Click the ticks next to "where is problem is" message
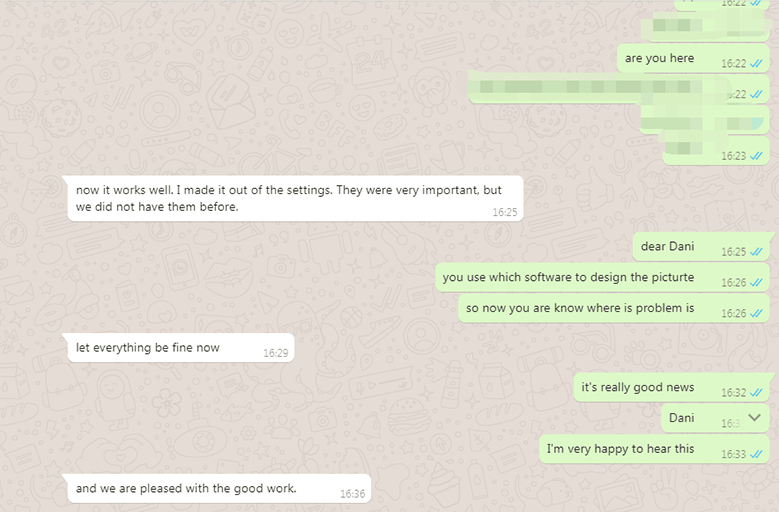Screen dimensions: 779x512 pyautogui.click(x=756, y=313)
